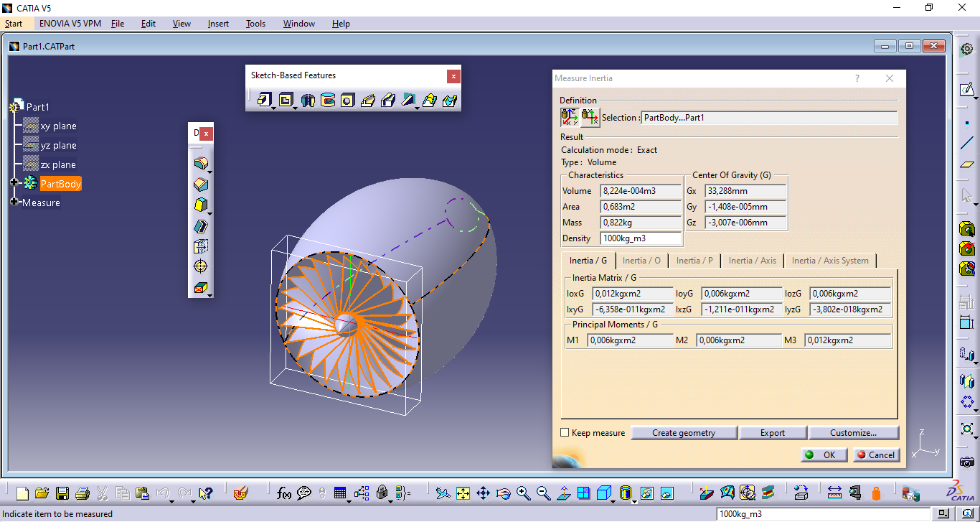Select the Groove tool

click(x=328, y=100)
